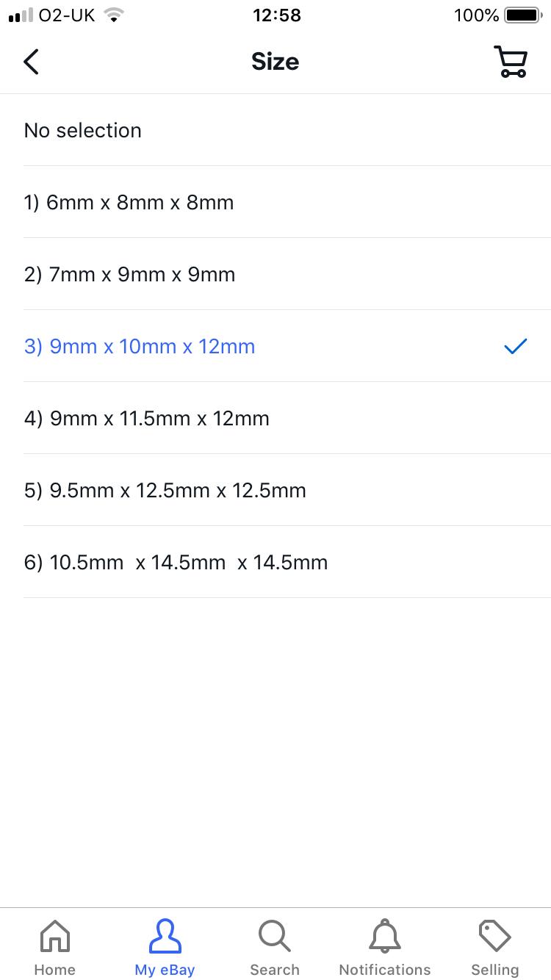This screenshot has width=551, height=980.
Task: Tap the Notifications bell icon
Action: pyautogui.click(x=384, y=937)
